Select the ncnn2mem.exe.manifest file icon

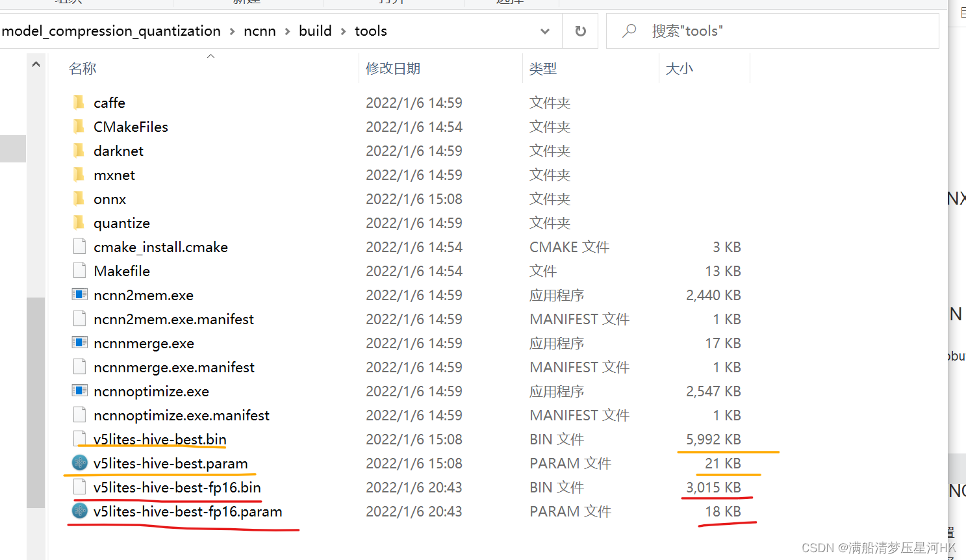pos(79,319)
